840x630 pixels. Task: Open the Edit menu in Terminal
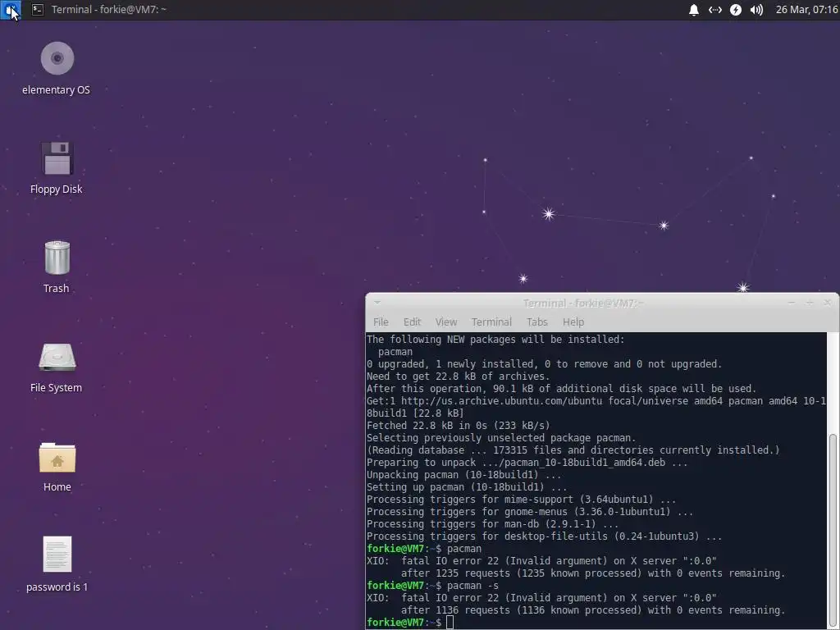point(412,322)
